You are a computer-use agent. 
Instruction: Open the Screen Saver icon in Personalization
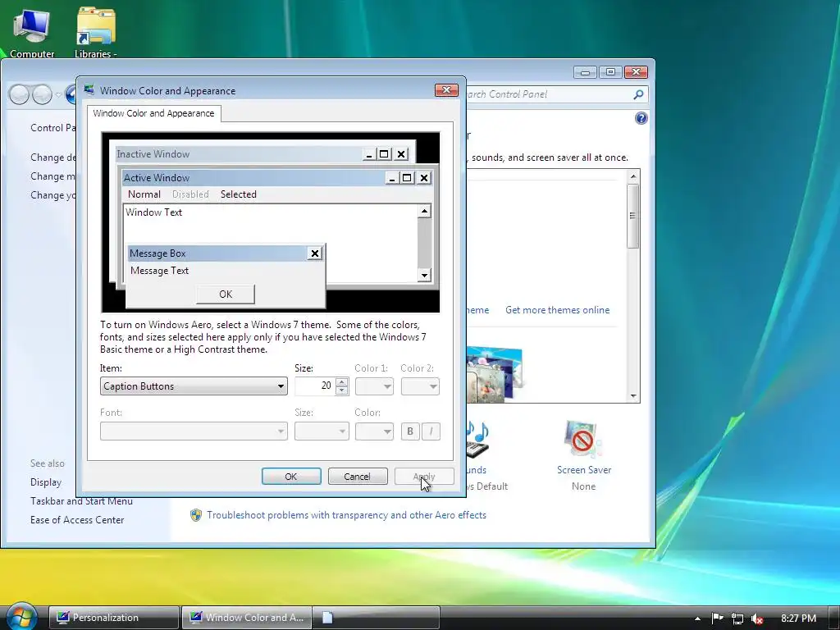pyautogui.click(x=583, y=440)
